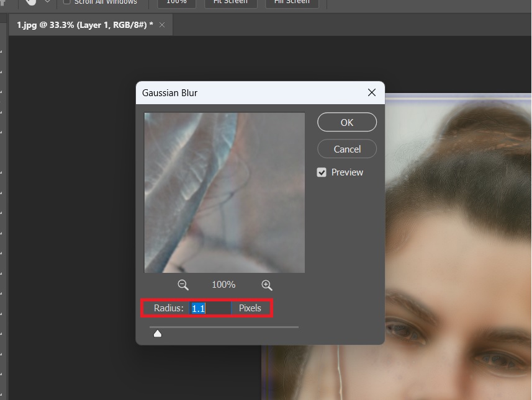The width and height of the screenshot is (532, 400).
Task: Toggle the Preview checkbox
Action: pyautogui.click(x=322, y=172)
